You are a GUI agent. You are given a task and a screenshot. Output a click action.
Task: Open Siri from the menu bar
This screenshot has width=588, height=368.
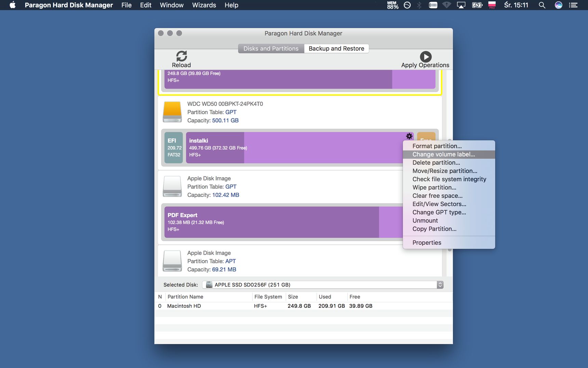click(x=558, y=5)
